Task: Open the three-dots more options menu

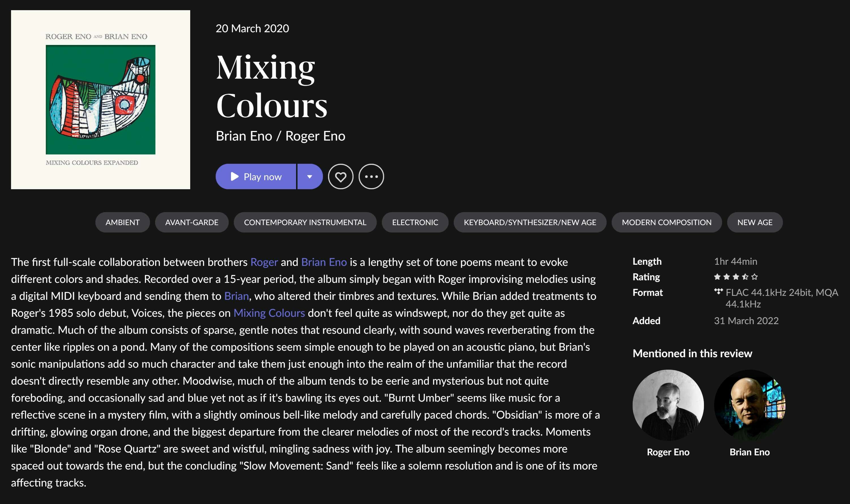Action: (x=371, y=176)
